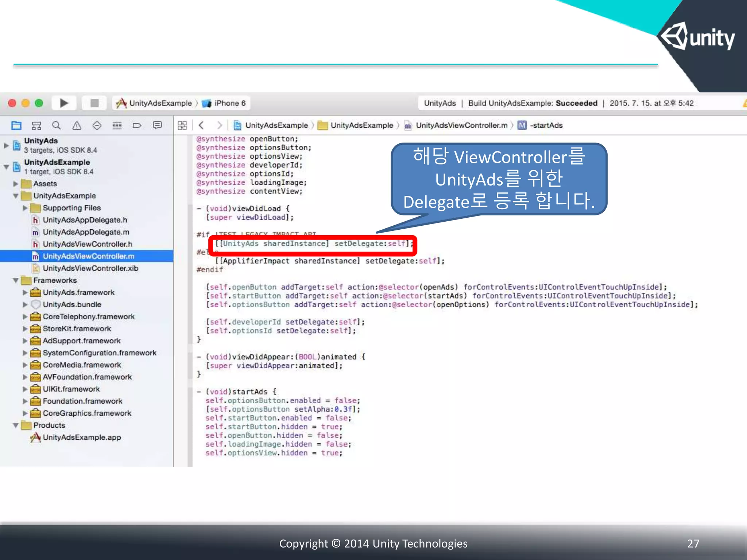The height and width of the screenshot is (560, 747).
Task: Collapse the UnityAdsExample group folder
Action: [16, 196]
